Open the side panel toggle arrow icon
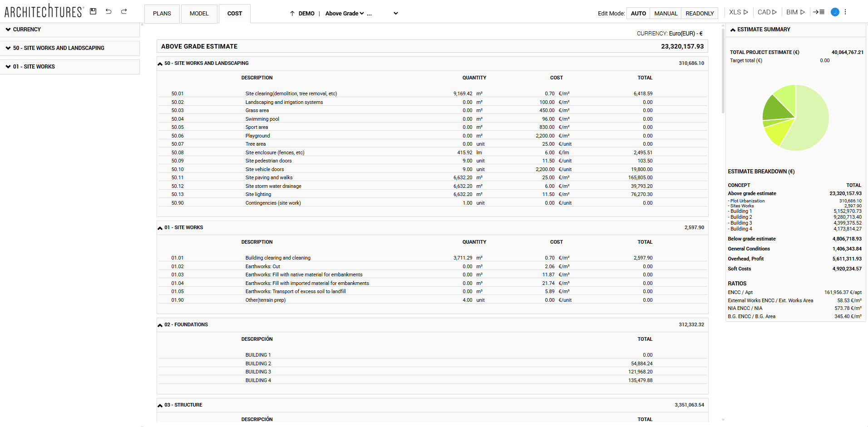 (x=819, y=12)
